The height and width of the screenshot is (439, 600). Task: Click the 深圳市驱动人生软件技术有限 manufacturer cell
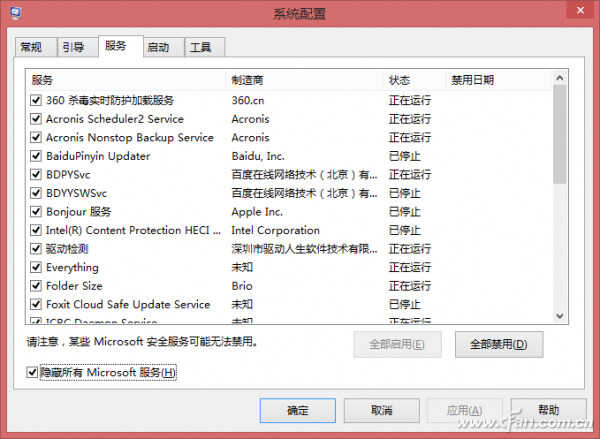pos(305,249)
